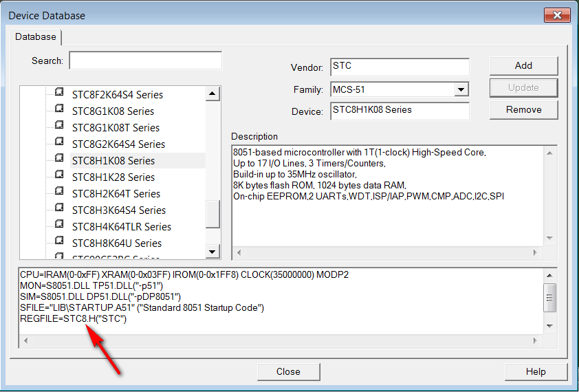Click Description horizontal scroll right arrow
579x392 pixels.
click(x=535, y=252)
